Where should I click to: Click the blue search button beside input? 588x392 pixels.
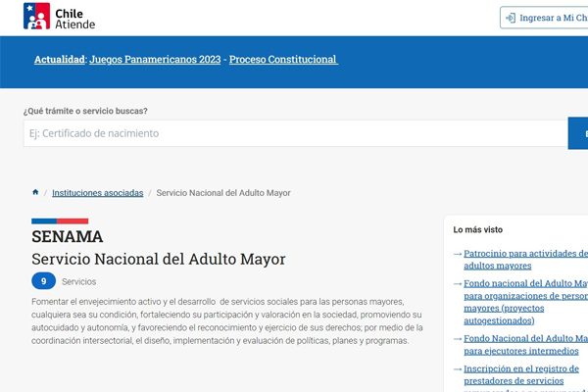point(578,133)
